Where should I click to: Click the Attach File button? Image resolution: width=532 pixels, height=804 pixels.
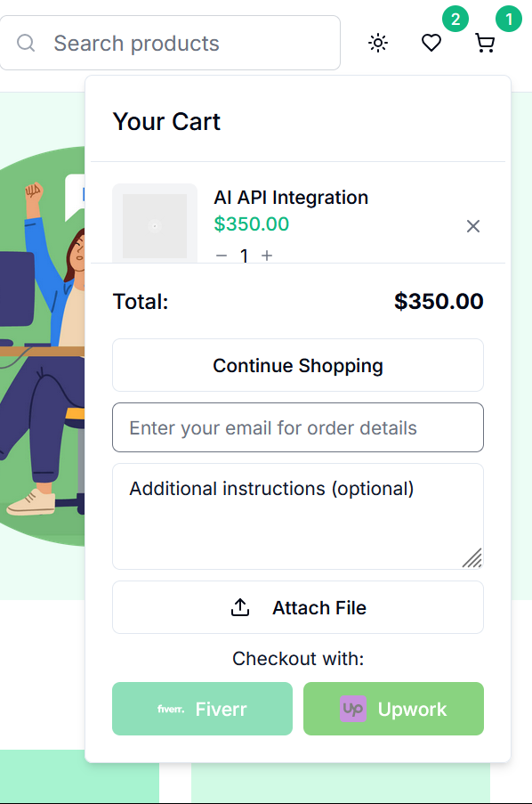(x=298, y=607)
